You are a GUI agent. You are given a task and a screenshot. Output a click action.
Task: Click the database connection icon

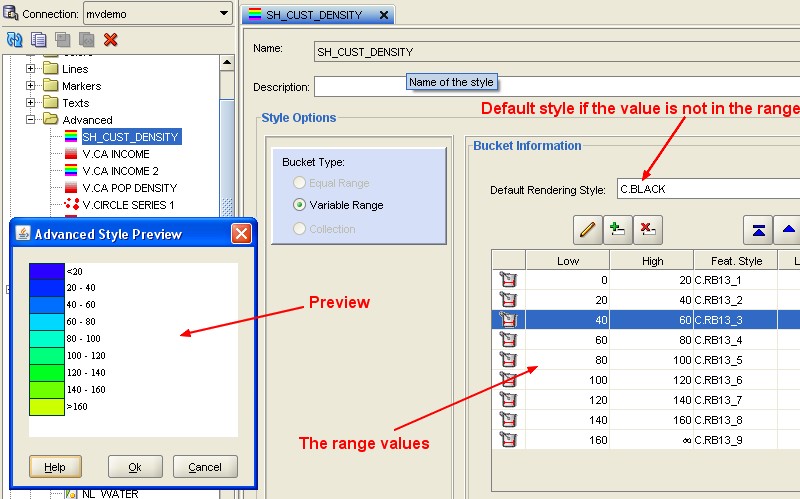[10, 12]
